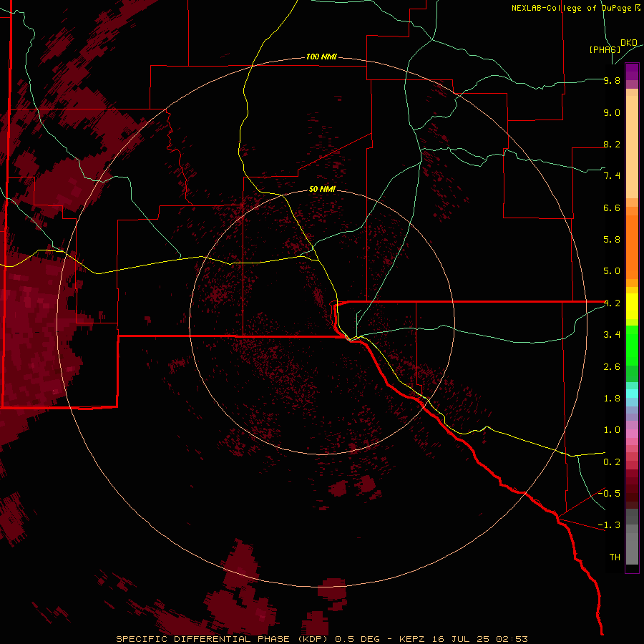Click the 1.8 scale value

612,399
